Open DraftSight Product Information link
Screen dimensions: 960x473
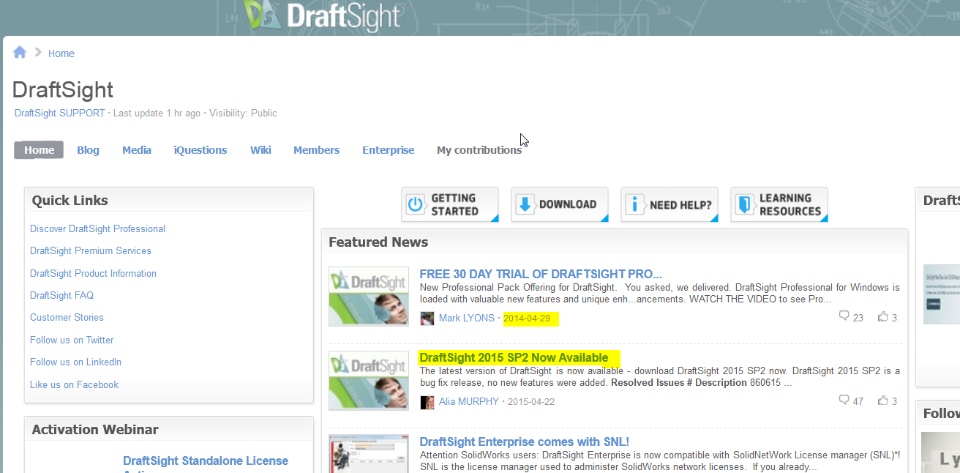(x=93, y=274)
